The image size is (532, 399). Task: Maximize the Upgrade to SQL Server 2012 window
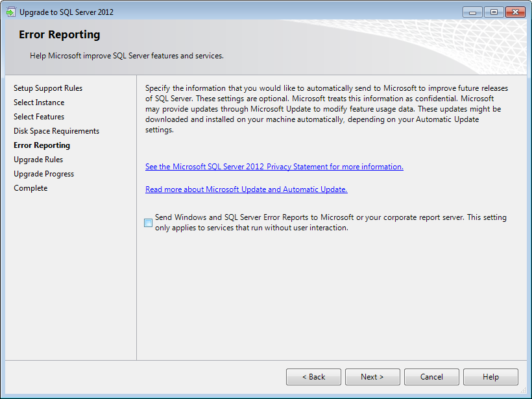tap(494, 12)
